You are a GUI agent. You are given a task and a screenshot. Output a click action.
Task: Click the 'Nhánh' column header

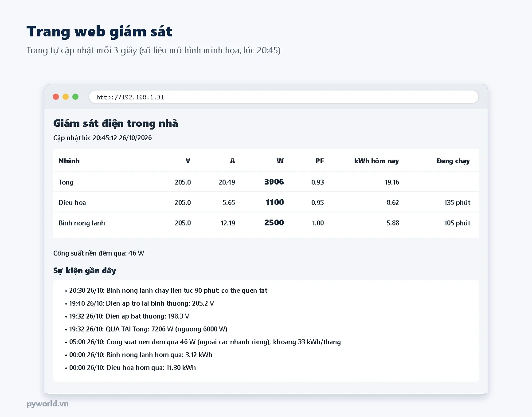[x=69, y=161]
